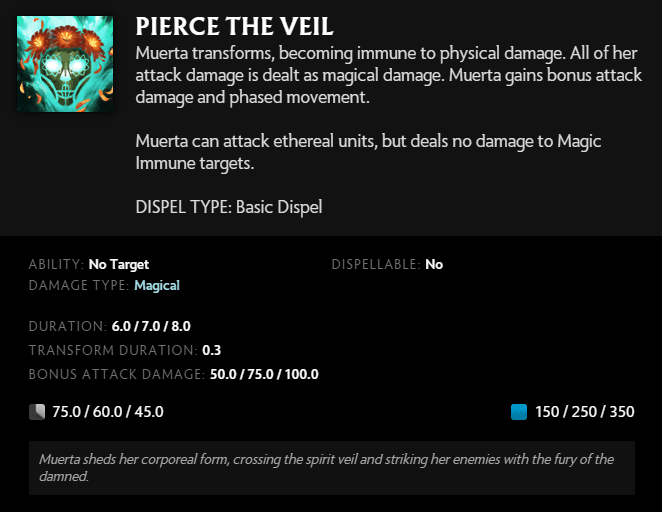Click the Pierce the Veil title
The height and width of the screenshot is (512, 662).
tap(234, 26)
